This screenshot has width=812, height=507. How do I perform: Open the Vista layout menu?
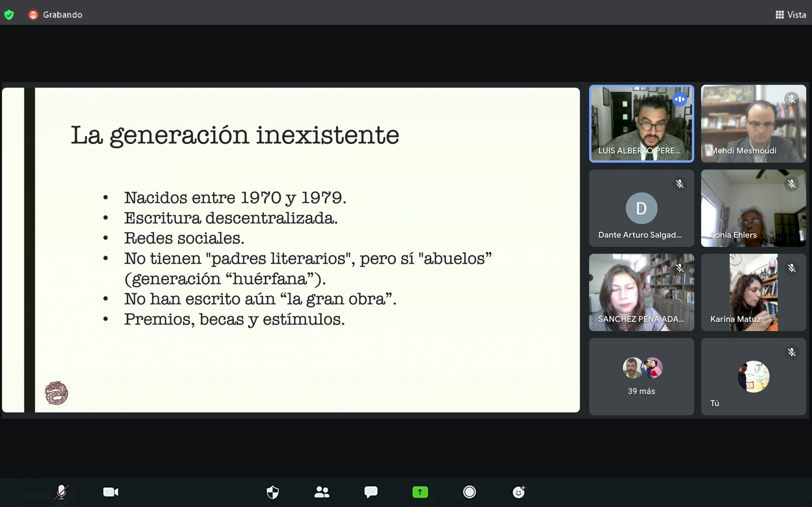click(790, 15)
